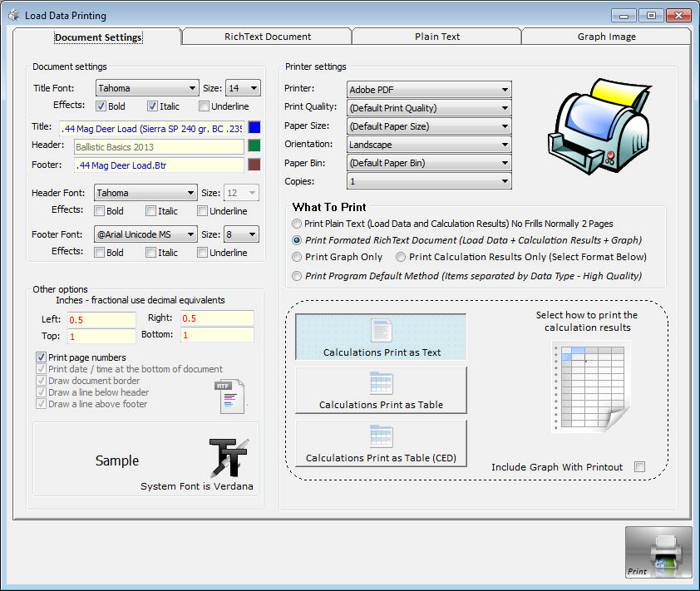Choose Calculations Print as Table option

coord(382,390)
